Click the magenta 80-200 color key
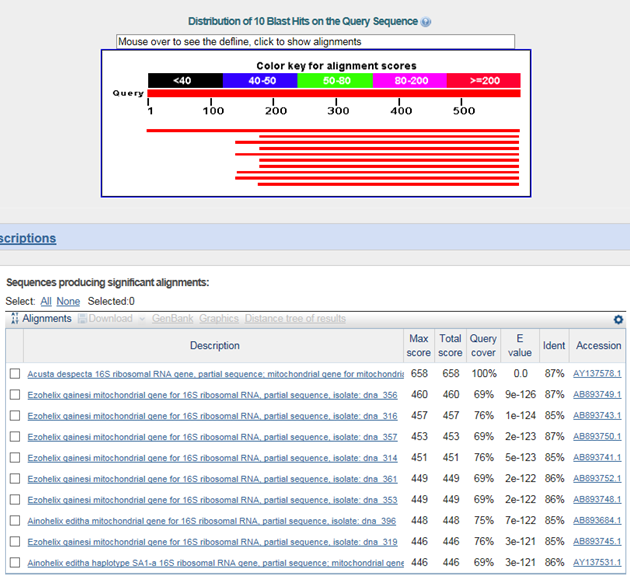The height and width of the screenshot is (579, 630). point(409,81)
